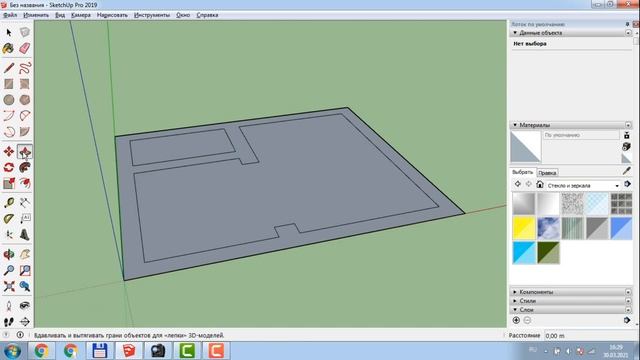The image size is (640, 360).
Task: Select the Rectangle tool
Action: (9, 84)
